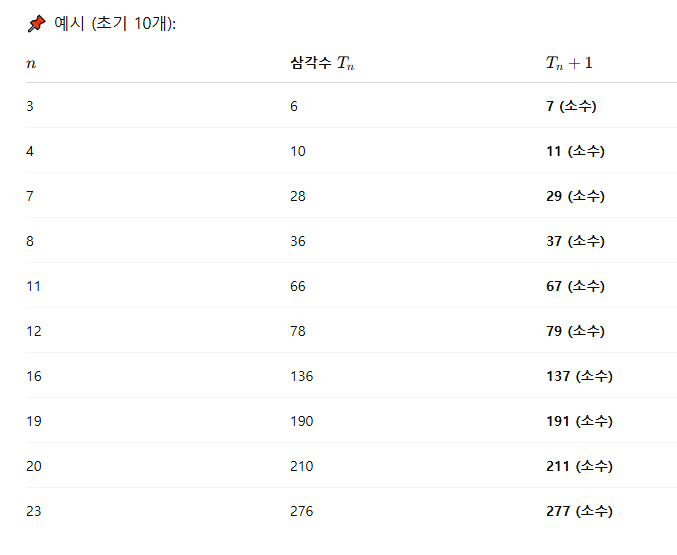Click the '277 (소수)' result cell

click(x=579, y=511)
